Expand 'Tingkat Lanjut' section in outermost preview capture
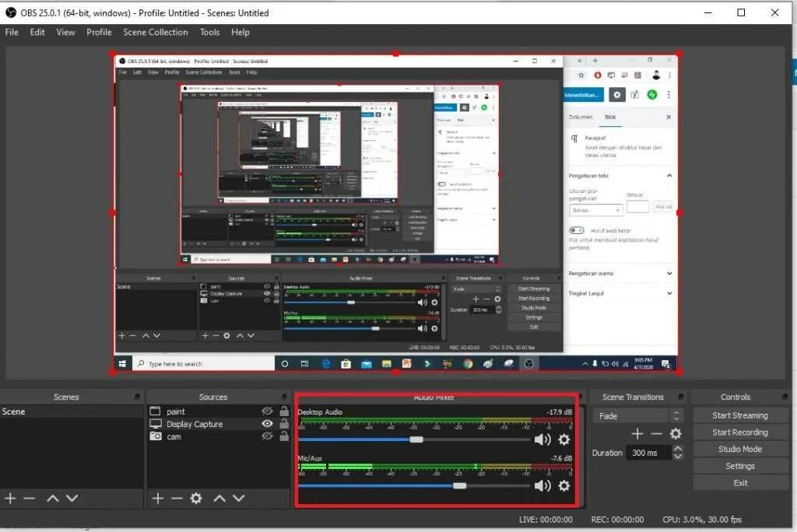Screen dimensions: 797x532 [669, 293]
